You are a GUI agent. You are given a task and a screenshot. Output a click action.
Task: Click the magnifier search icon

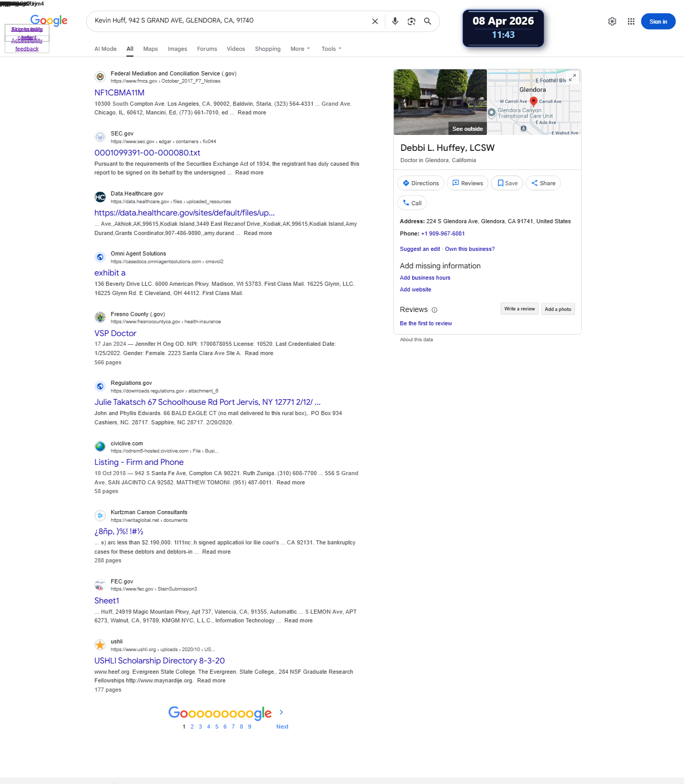point(428,22)
